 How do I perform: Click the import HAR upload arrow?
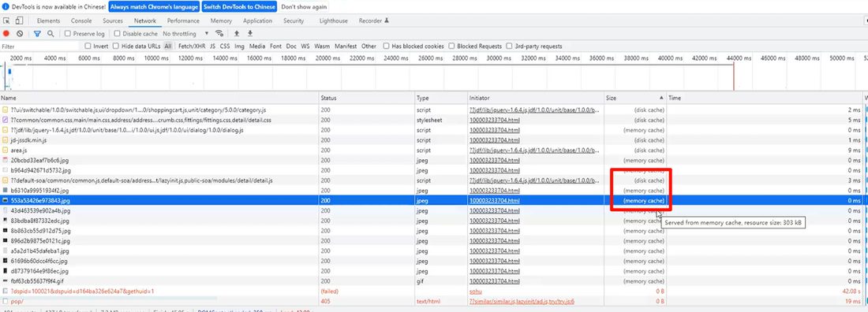coord(237,34)
